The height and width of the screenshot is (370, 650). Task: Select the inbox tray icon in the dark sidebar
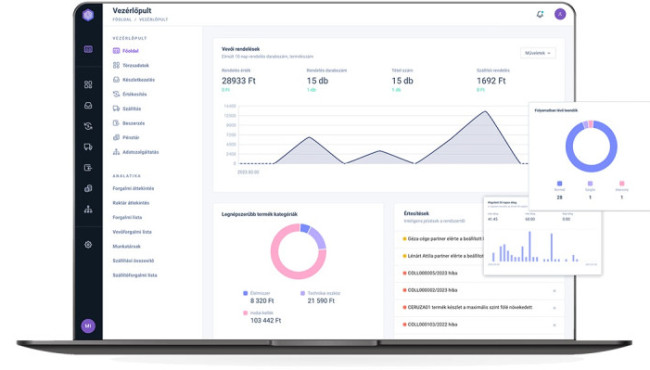point(88,105)
